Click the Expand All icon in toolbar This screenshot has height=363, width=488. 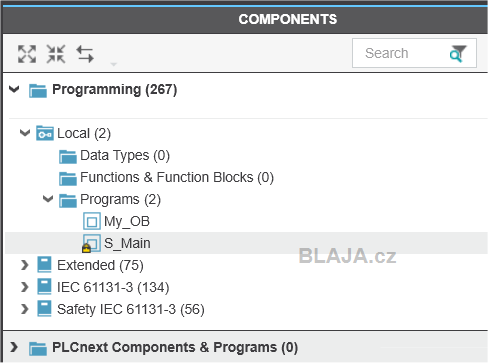[27, 54]
